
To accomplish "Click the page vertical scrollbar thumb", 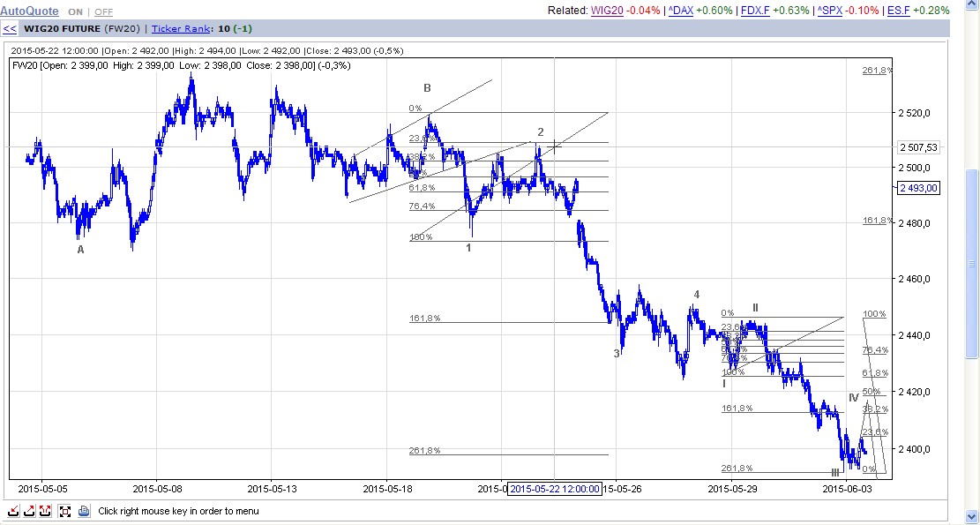I will click(972, 263).
